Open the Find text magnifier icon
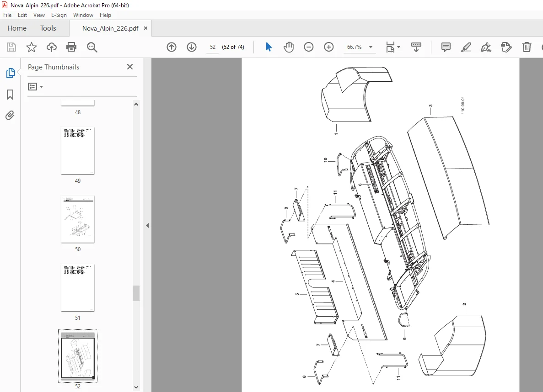 (x=92, y=47)
